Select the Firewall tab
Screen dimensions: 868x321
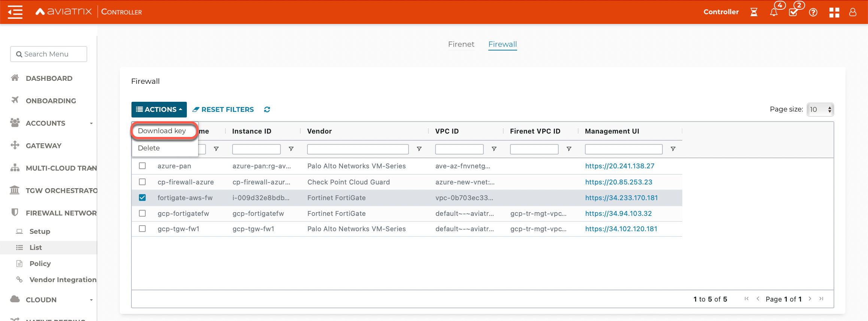click(x=503, y=44)
